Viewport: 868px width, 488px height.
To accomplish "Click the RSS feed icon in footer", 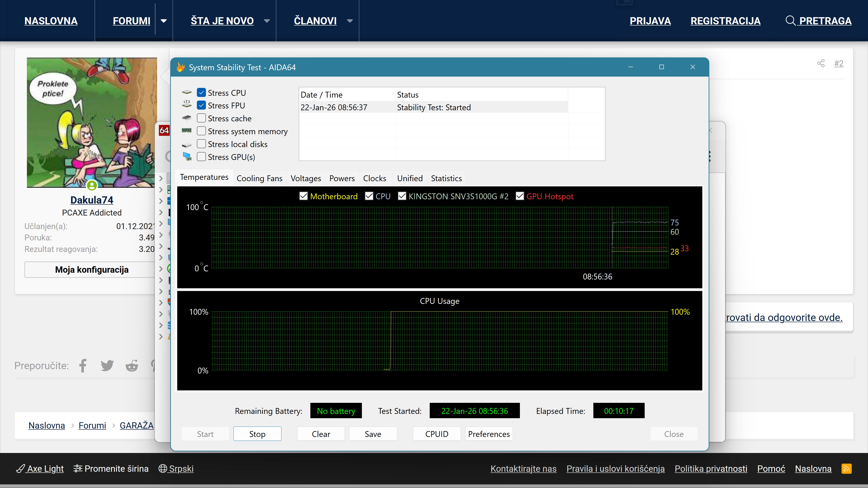I will (x=847, y=469).
